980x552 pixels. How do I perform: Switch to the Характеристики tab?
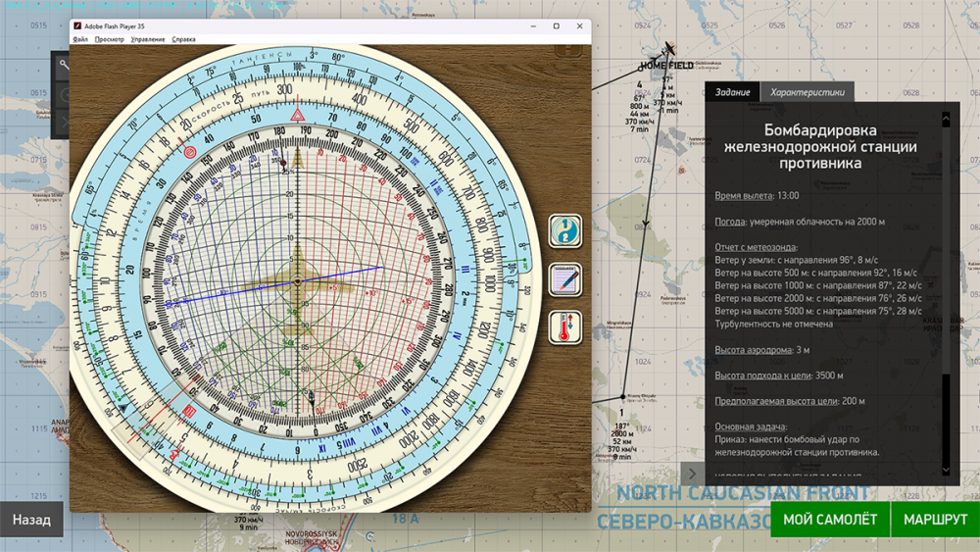point(807,92)
